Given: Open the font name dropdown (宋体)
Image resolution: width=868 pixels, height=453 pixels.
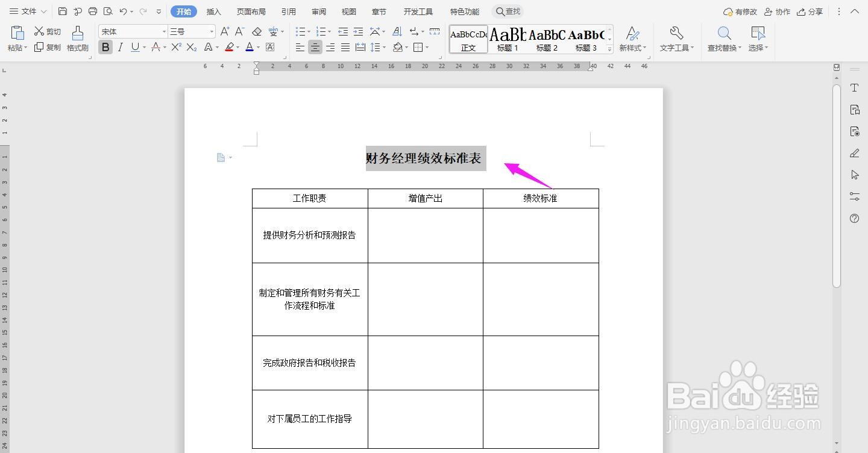Looking at the screenshot, I should pyautogui.click(x=164, y=31).
